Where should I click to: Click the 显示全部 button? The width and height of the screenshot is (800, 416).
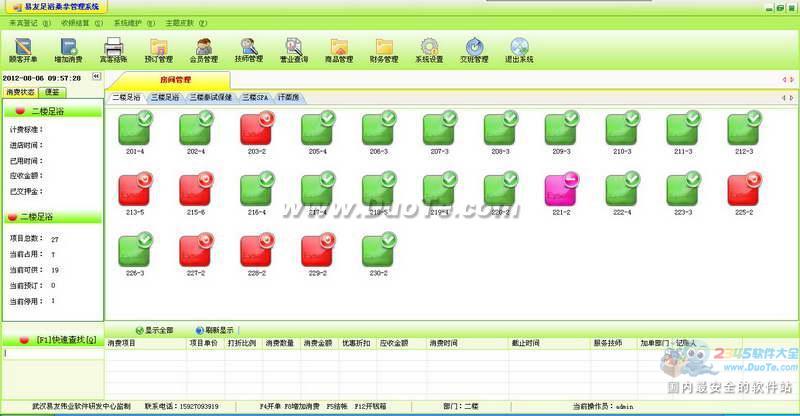tap(154, 330)
